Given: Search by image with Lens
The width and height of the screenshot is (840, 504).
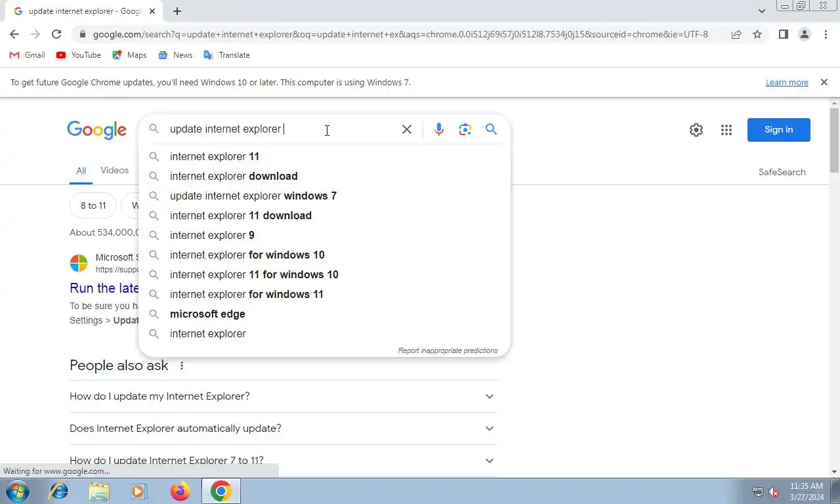Looking at the screenshot, I should 465,129.
